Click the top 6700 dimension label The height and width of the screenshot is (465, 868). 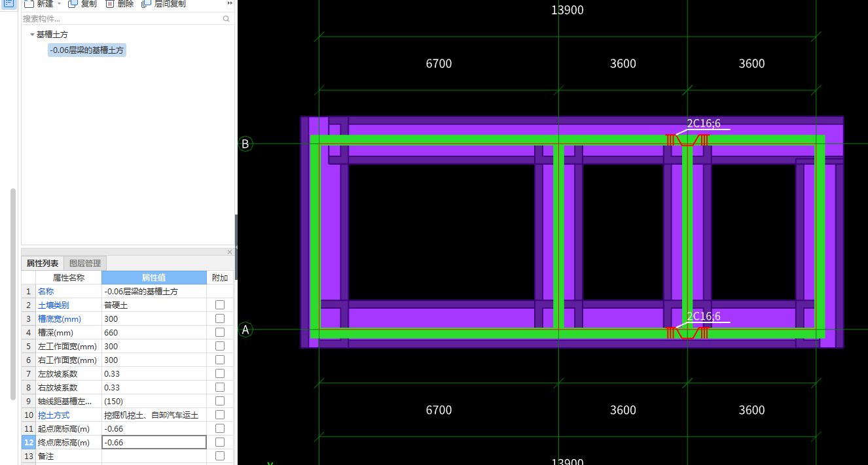(x=439, y=63)
